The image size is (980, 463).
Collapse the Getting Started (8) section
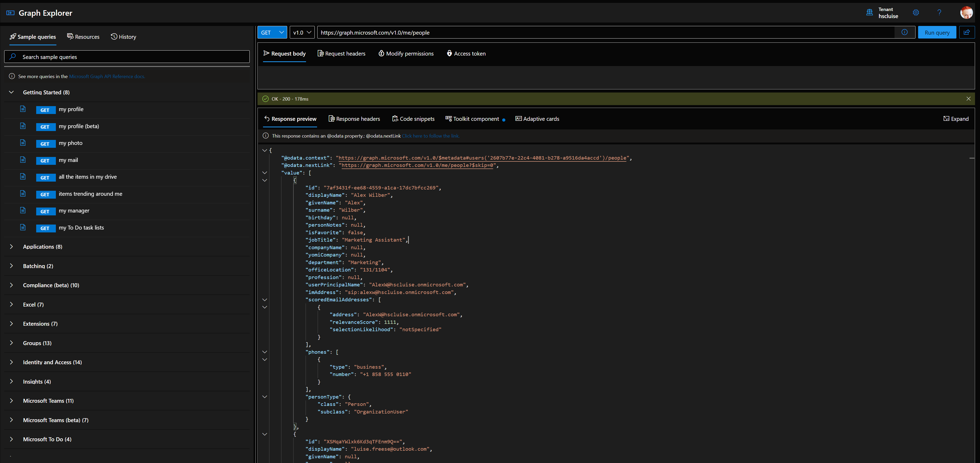12,92
